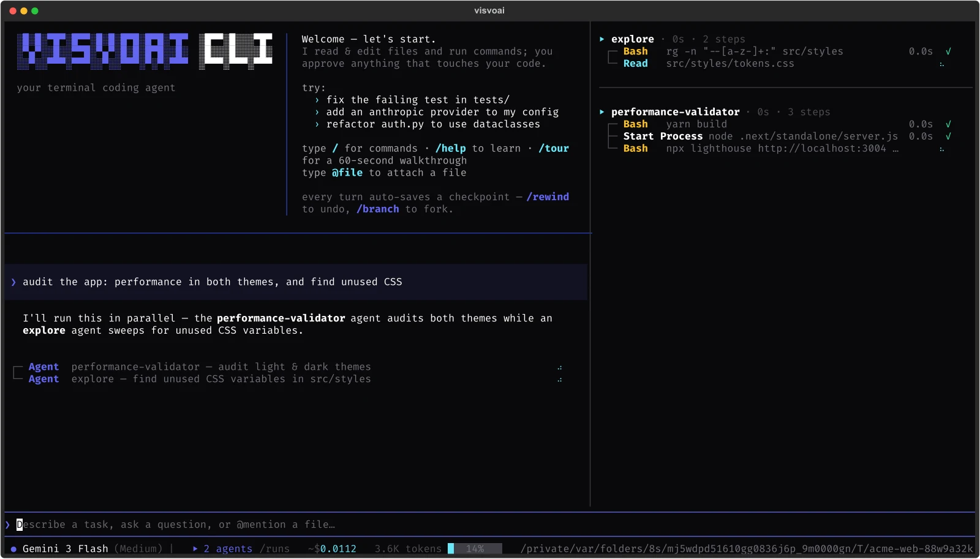Click the user prompt 'audit the app' message

click(x=296, y=282)
